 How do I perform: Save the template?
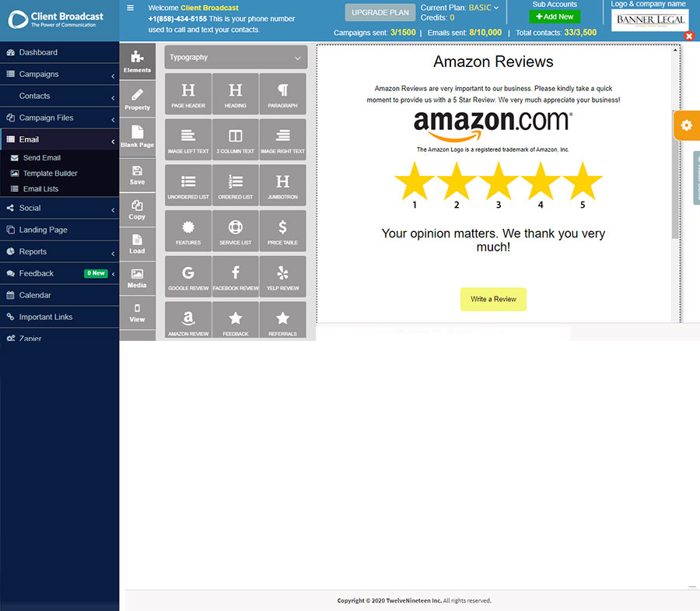(137, 174)
